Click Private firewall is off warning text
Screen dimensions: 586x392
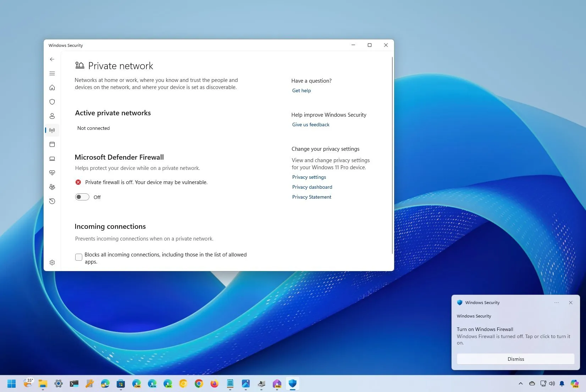tap(146, 182)
